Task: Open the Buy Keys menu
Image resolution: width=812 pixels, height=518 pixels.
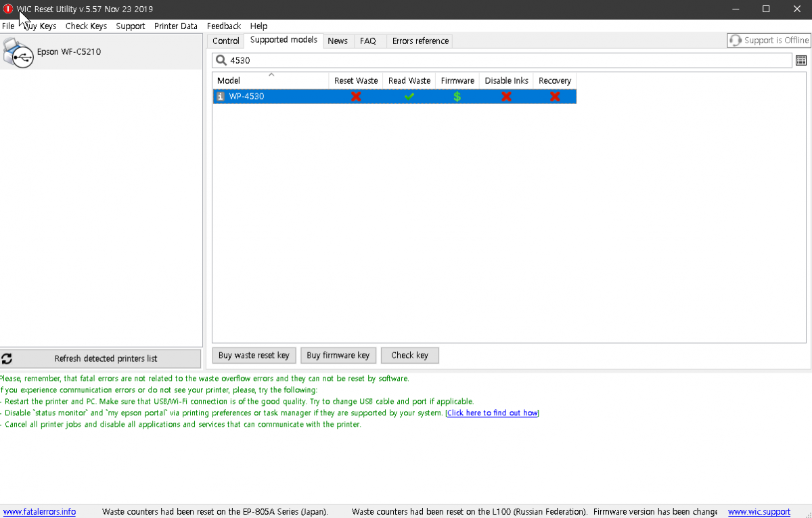Action: (x=39, y=26)
